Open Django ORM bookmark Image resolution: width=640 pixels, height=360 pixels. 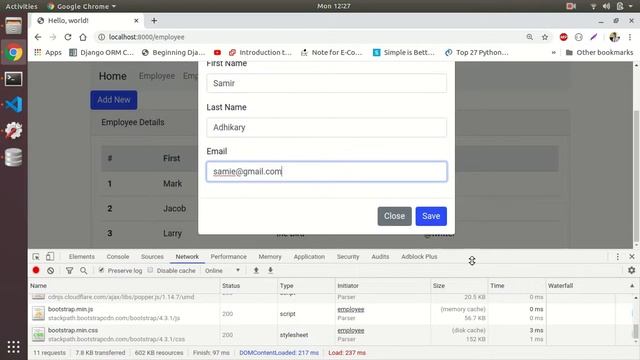[x=102, y=52]
